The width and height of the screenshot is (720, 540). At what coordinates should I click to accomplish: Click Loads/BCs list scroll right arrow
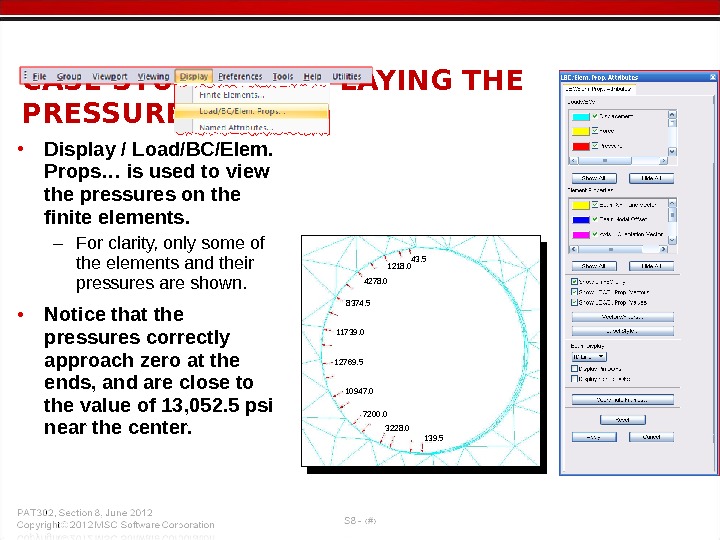click(663, 161)
